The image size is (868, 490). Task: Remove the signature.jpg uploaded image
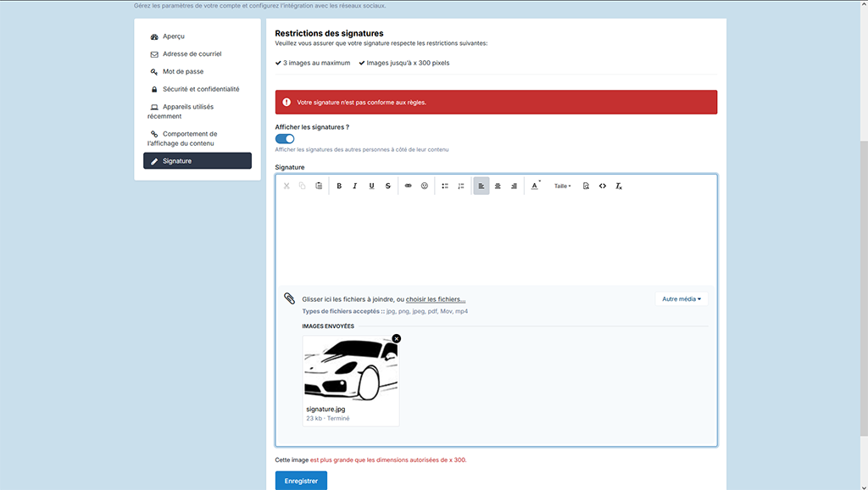(x=397, y=338)
